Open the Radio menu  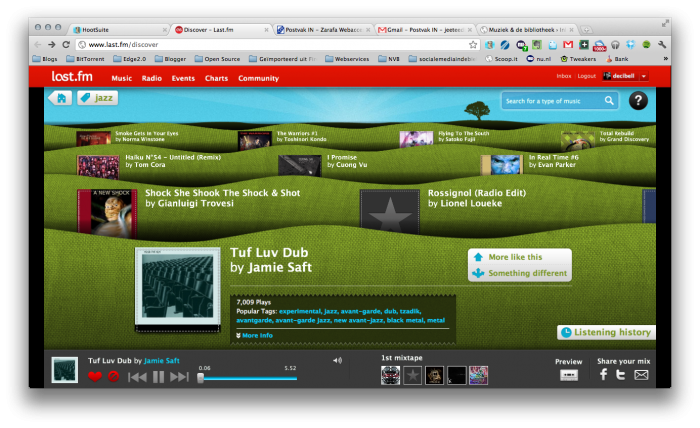(152, 78)
